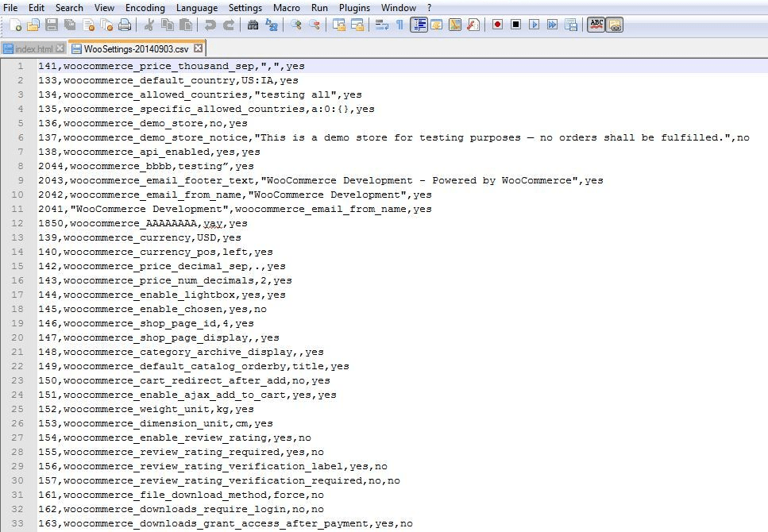Open the Plugins menu
The height and width of the screenshot is (532, 768).
pos(354,8)
